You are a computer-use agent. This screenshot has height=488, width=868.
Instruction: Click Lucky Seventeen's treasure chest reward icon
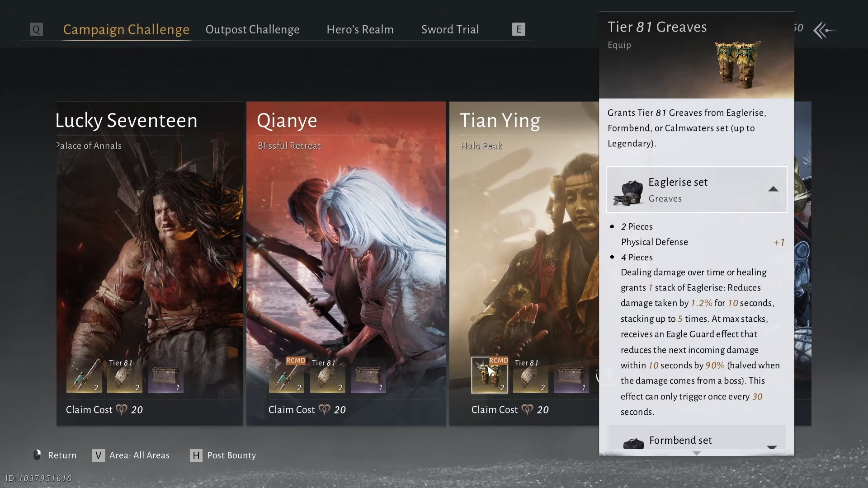165,375
